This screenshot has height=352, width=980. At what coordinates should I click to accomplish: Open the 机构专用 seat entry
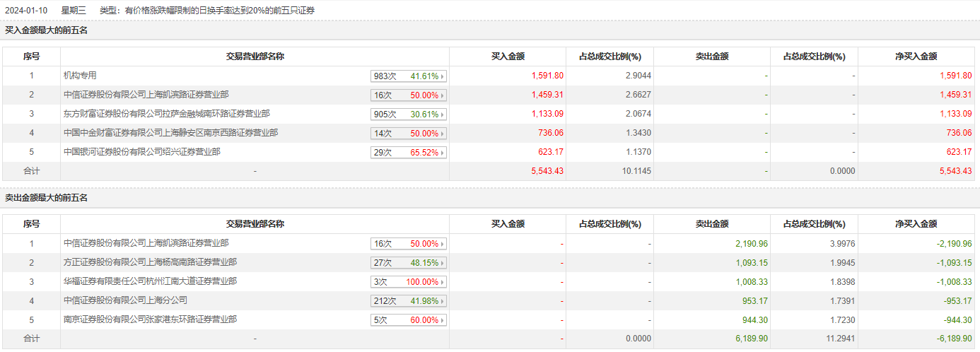click(80, 76)
